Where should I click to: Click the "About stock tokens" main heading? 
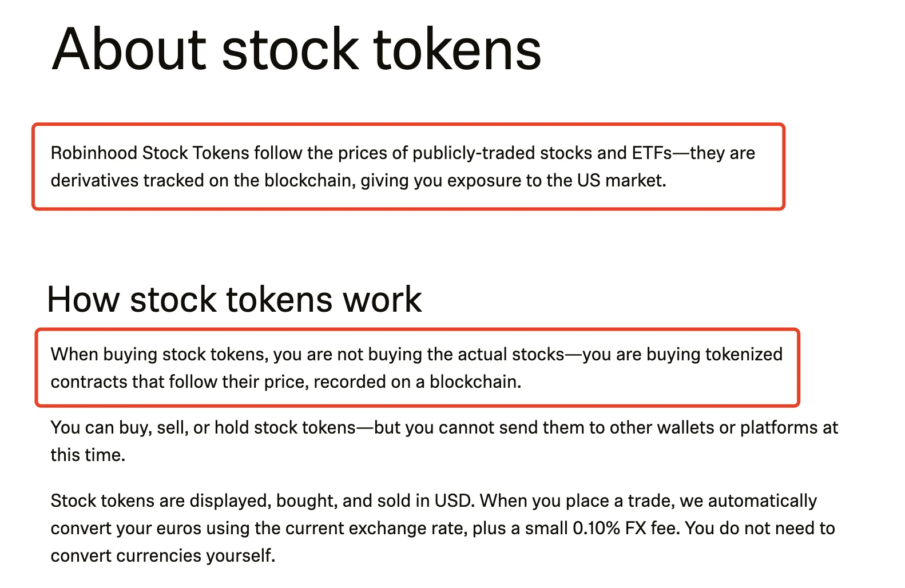[x=296, y=50]
